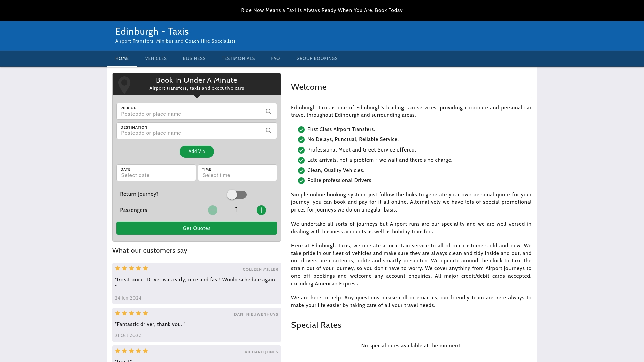
Task: Click the Add Via button
Action: [x=197, y=152]
